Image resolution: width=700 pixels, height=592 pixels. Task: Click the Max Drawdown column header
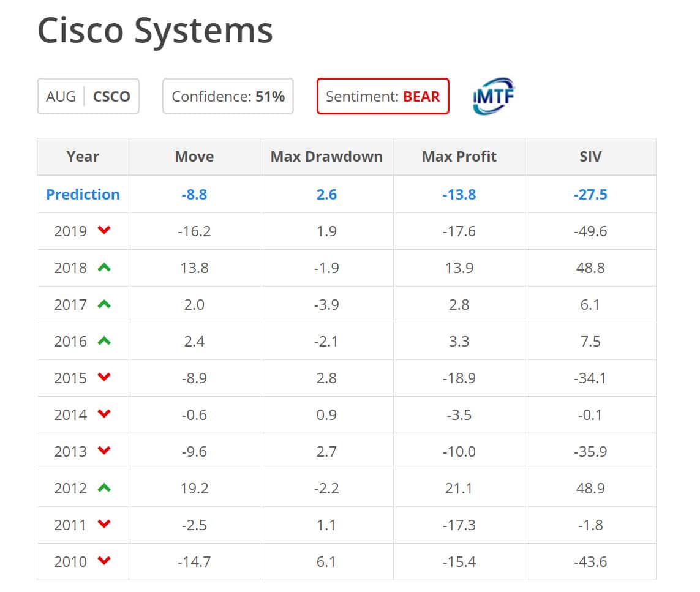click(x=327, y=157)
